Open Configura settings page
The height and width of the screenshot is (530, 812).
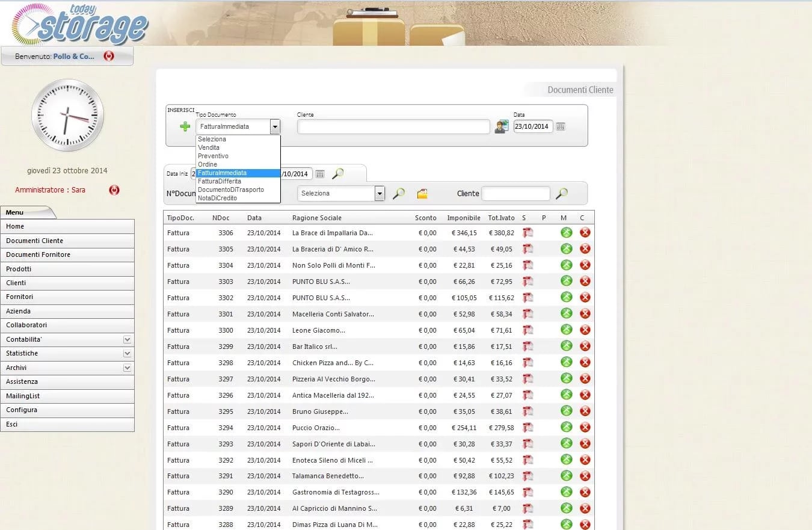coord(67,410)
